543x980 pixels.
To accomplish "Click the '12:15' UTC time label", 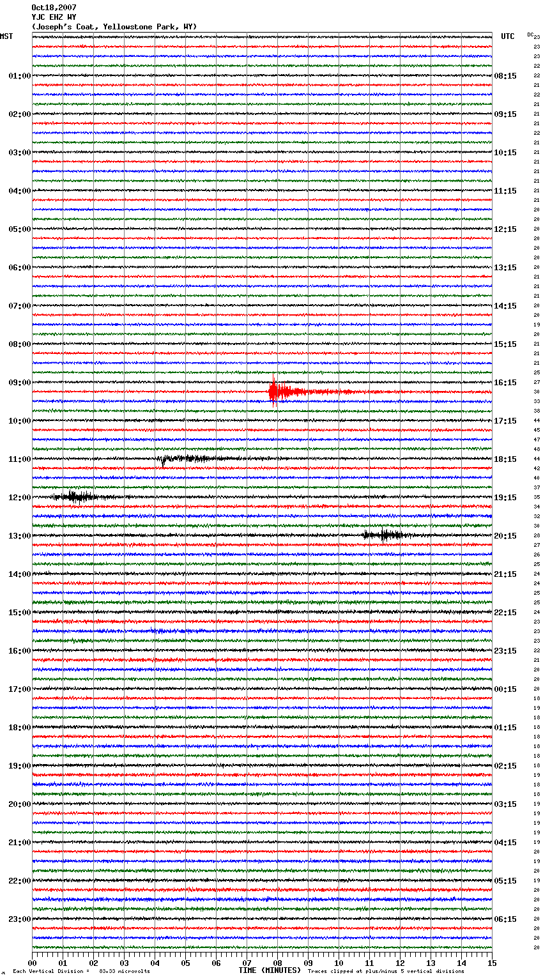I will [505, 229].
